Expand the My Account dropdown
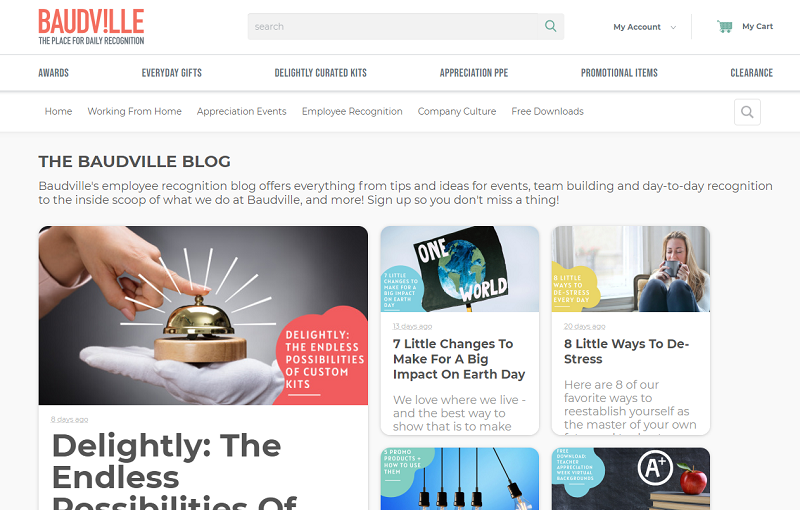Screen dimensions: 800x510 click(644, 27)
